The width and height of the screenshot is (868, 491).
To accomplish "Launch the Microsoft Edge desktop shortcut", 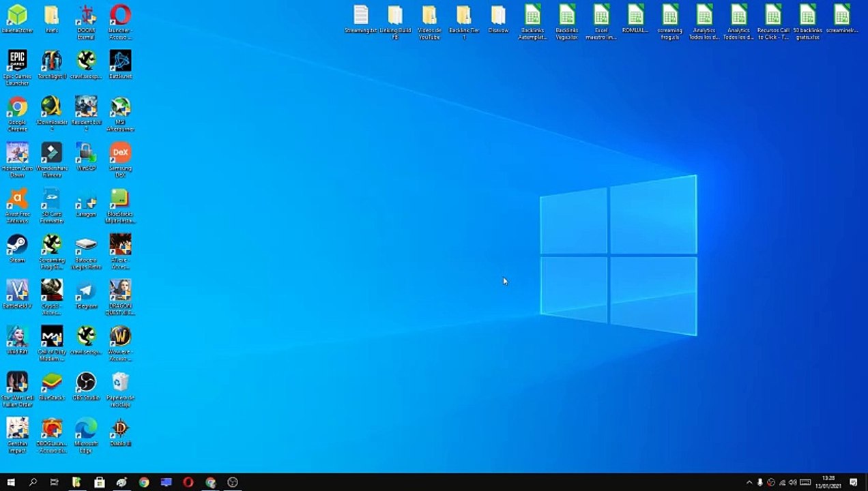I will (86, 435).
